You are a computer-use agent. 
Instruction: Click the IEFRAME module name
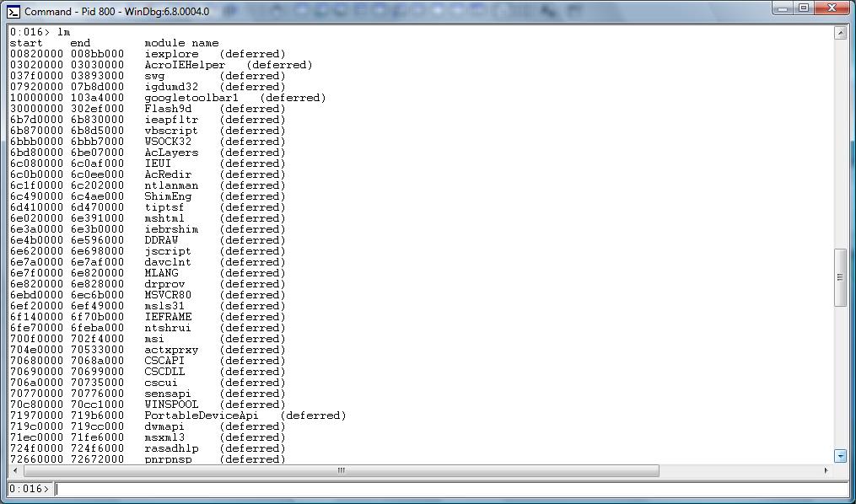[168, 317]
